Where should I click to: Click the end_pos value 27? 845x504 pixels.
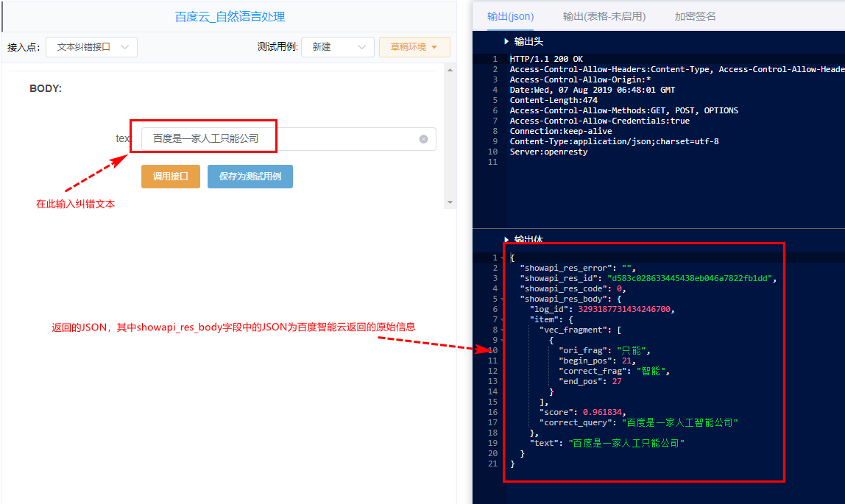(x=617, y=381)
